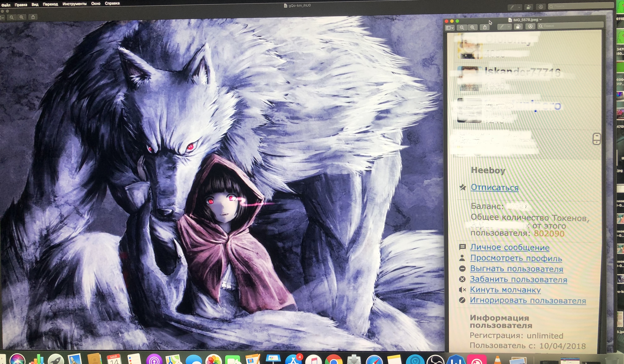Click X-circle icon beside Забанить пользователя
624x364 pixels.
click(x=462, y=279)
